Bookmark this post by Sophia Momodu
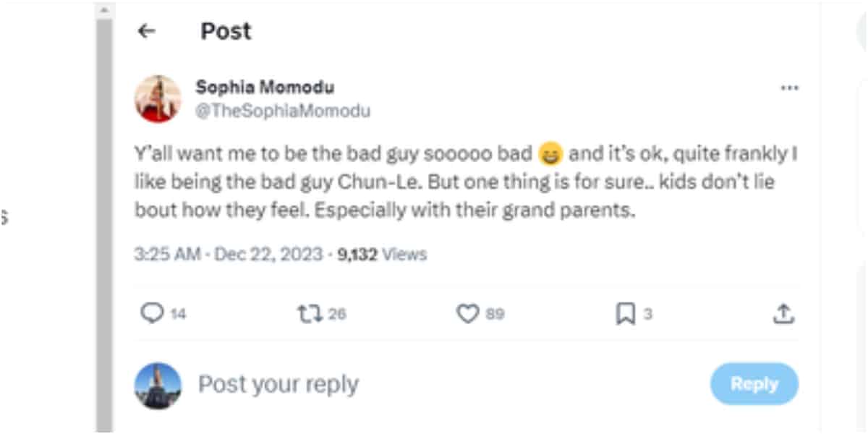The image size is (868, 434). (x=624, y=313)
